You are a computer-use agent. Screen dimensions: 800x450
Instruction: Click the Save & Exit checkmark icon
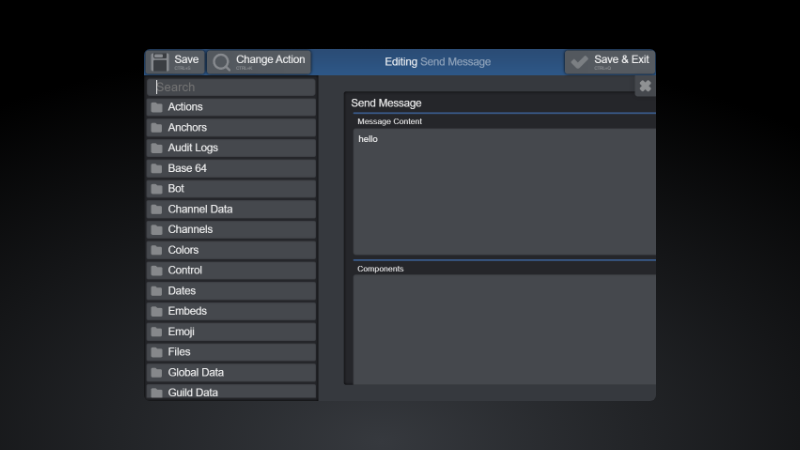(579, 62)
